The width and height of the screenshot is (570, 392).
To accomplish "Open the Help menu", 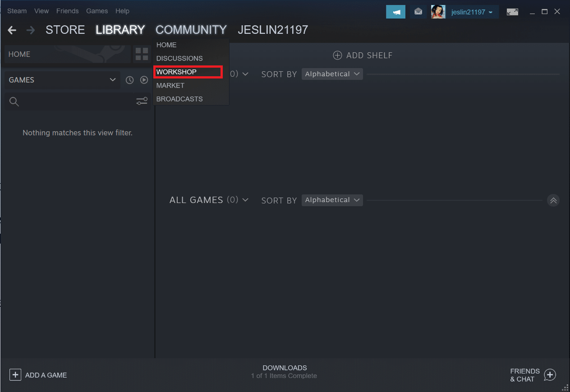I will [x=122, y=11].
